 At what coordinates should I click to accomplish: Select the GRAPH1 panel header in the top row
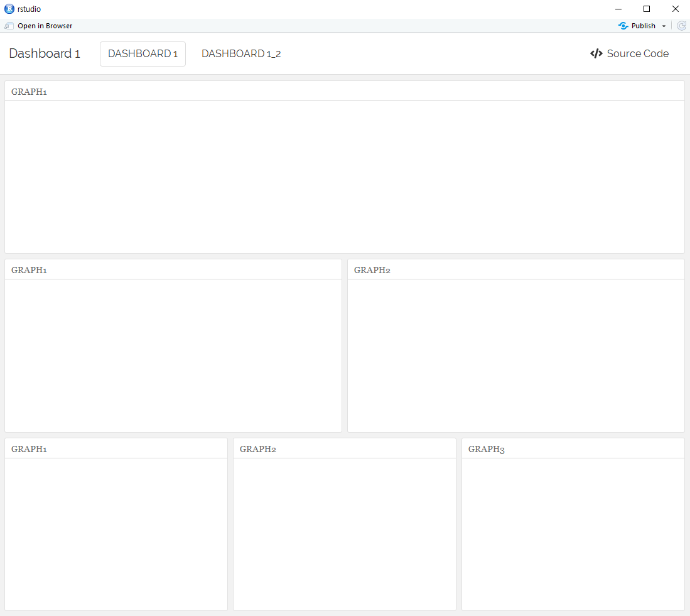coord(29,91)
